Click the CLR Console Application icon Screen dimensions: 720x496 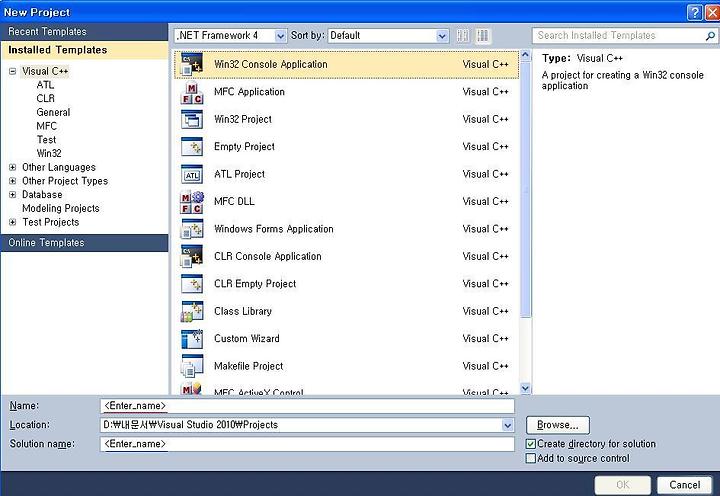pos(192,257)
